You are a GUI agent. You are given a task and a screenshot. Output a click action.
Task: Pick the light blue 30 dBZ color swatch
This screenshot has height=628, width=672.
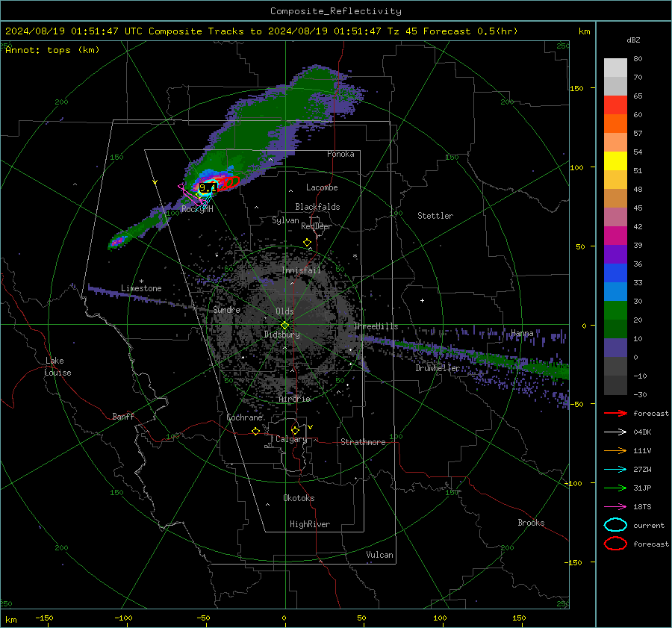[x=615, y=291]
